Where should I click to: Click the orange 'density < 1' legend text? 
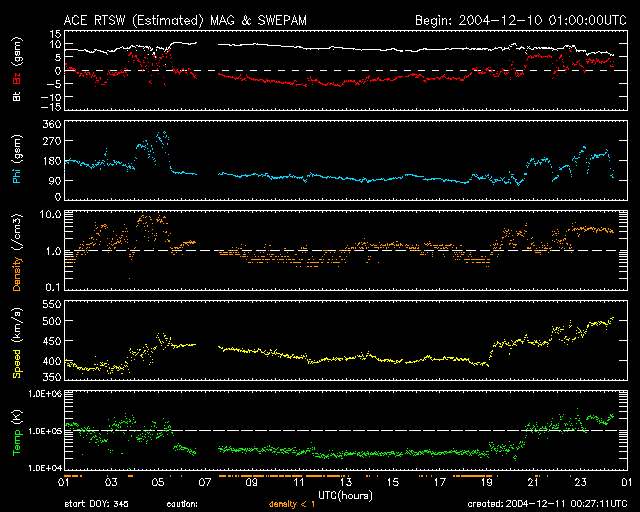coord(292,504)
